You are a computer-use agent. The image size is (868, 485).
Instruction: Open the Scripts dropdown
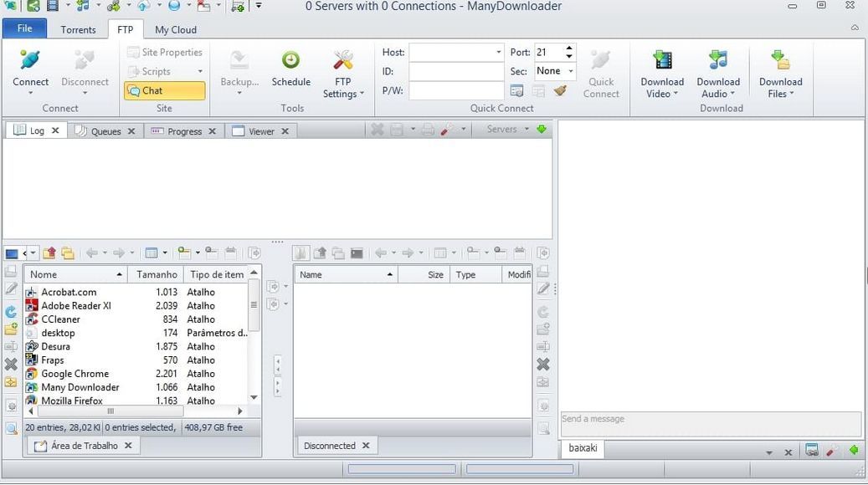point(165,71)
